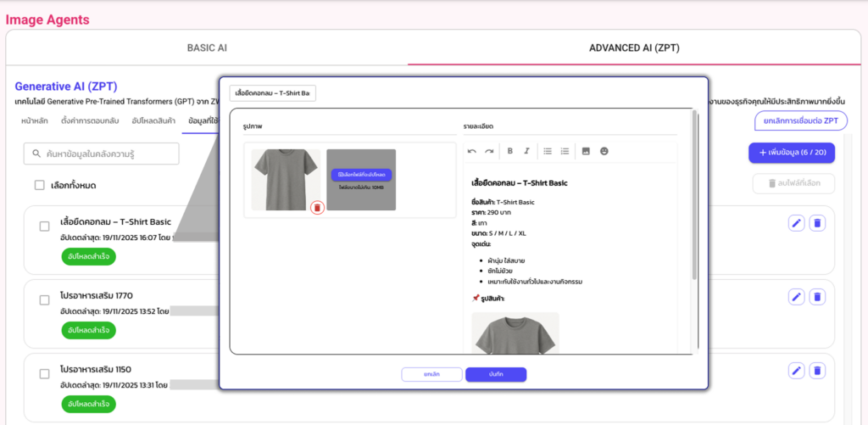Click the redo icon in the editor toolbar

[x=489, y=151]
